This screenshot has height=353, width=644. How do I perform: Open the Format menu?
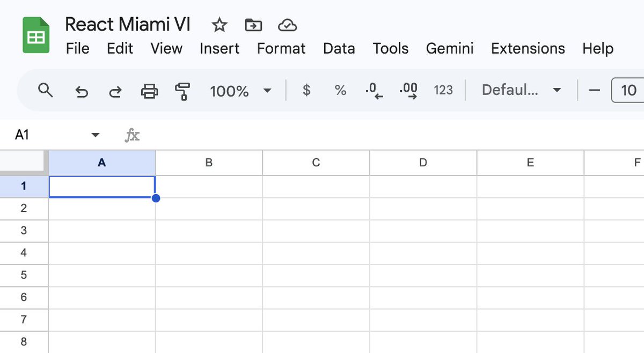pos(281,48)
